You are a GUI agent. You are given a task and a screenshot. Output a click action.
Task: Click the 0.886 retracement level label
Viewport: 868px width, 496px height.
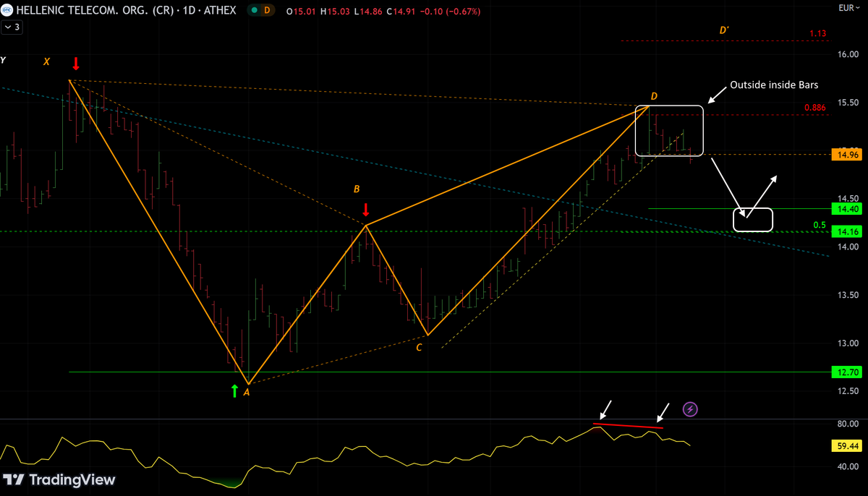814,108
